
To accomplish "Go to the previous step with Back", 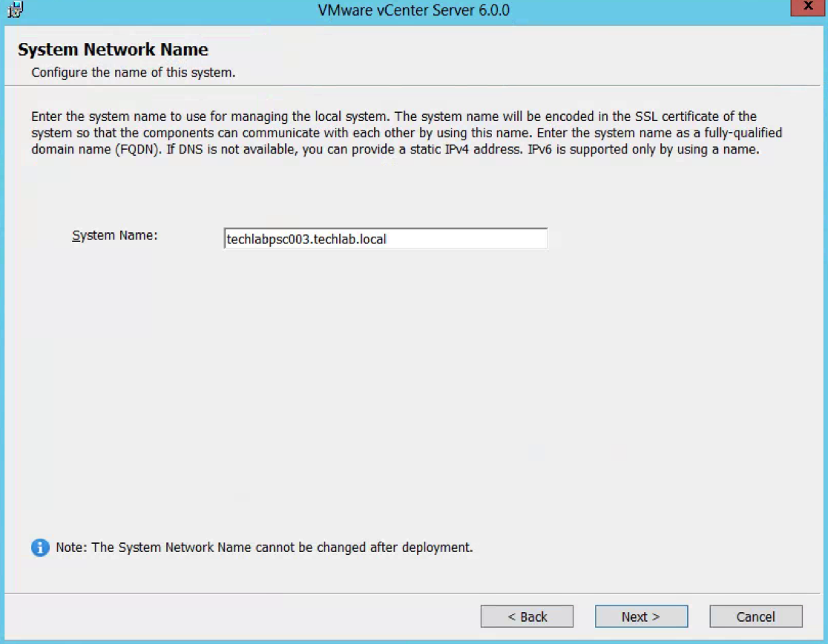I will coord(527,617).
